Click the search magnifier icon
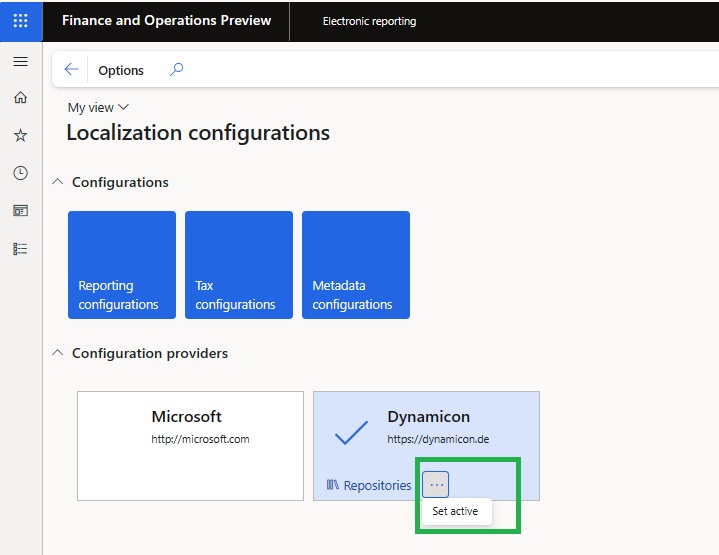 click(176, 70)
